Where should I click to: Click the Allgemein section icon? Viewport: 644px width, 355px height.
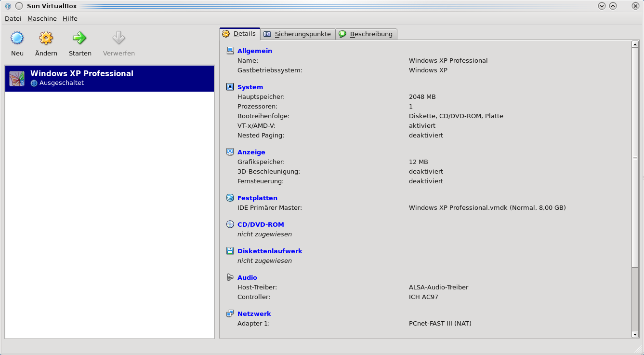230,51
